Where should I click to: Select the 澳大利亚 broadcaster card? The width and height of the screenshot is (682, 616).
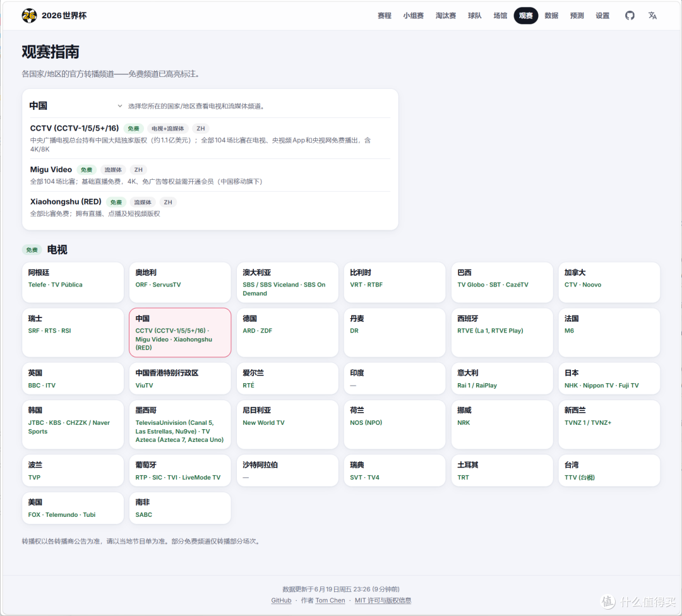(287, 282)
